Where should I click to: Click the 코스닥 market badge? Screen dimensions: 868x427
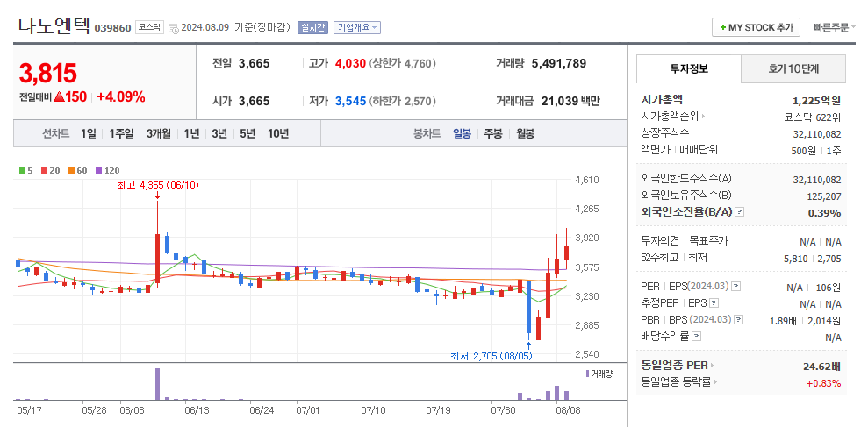click(149, 27)
